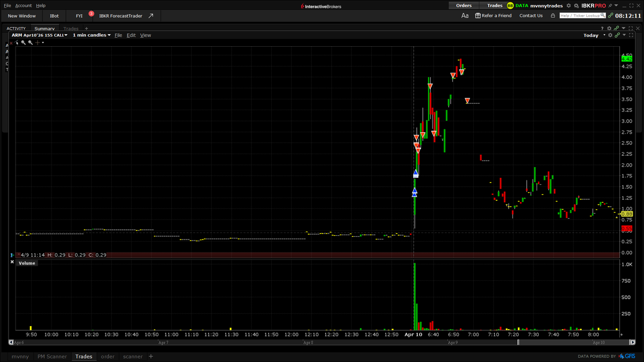Click the New Window button
Viewport: 644px width, 362px height.
click(x=22, y=16)
